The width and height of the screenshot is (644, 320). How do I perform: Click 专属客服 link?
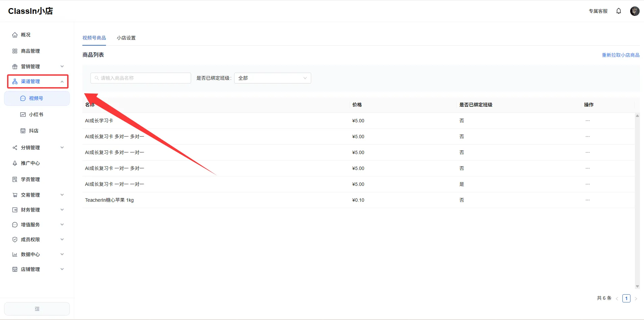[x=598, y=11]
